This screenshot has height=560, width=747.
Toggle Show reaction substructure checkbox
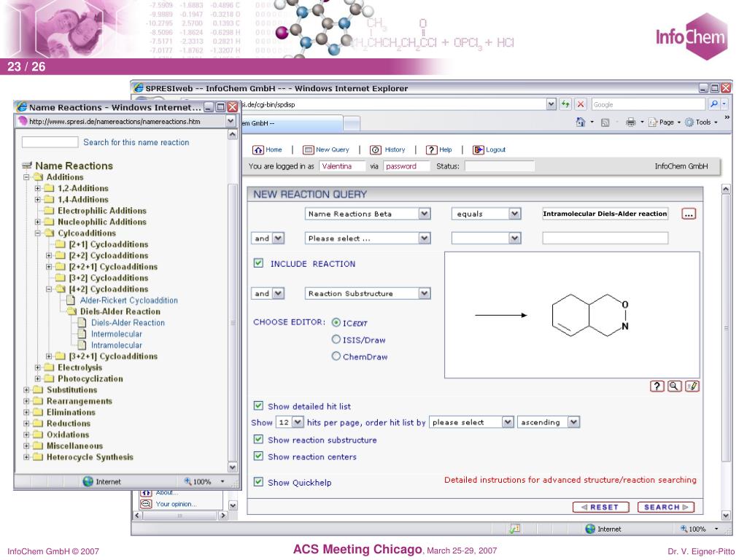pos(258,440)
